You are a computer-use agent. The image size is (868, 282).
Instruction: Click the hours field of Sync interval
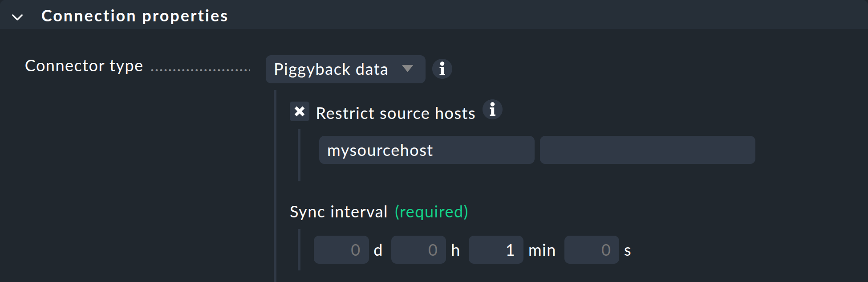tap(418, 250)
